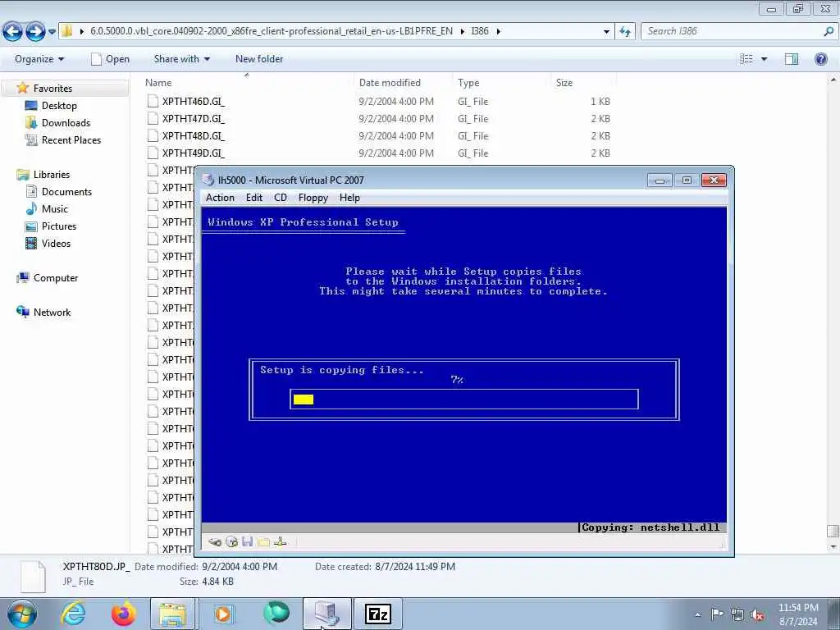This screenshot has height=630, width=840.
Task: Click the Explorer vertical scrollbar thumb
Action: tap(832, 531)
